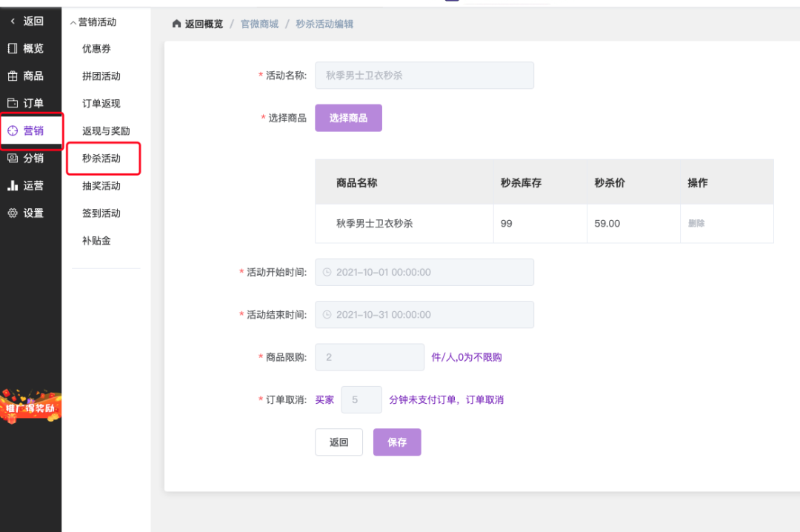This screenshot has height=532, width=800.
Task: Click the 保存 button
Action: (397, 442)
